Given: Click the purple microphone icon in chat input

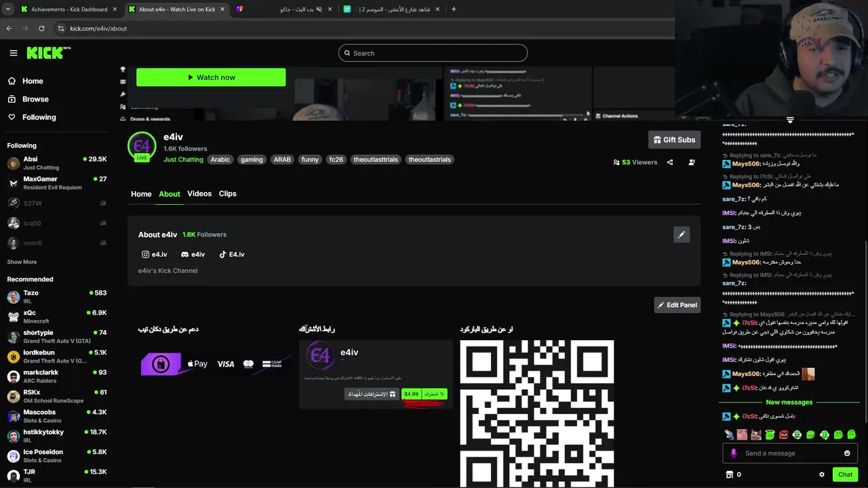Looking at the screenshot, I should point(733,453).
